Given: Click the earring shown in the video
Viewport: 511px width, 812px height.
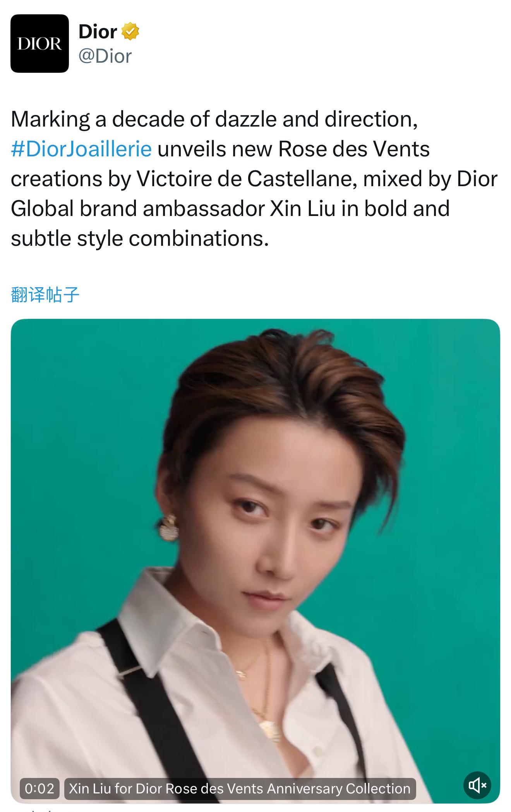Looking at the screenshot, I should coord(170,527).
